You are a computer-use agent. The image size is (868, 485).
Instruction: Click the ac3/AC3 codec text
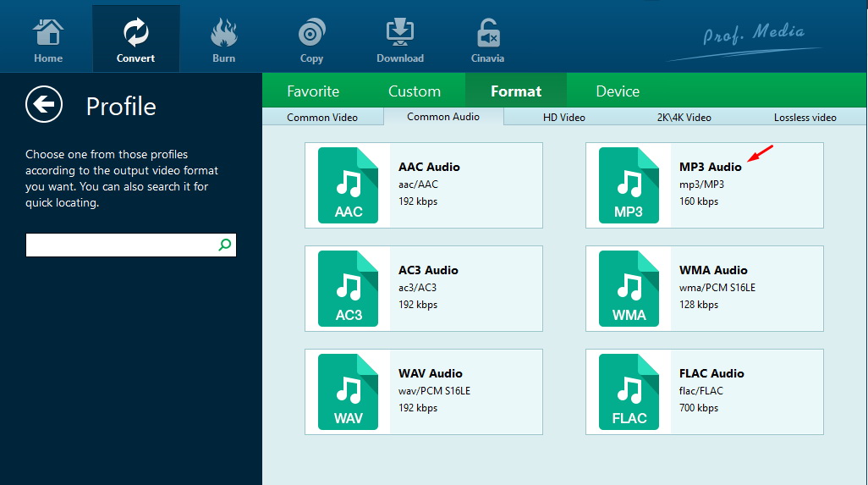click(418, 287)
